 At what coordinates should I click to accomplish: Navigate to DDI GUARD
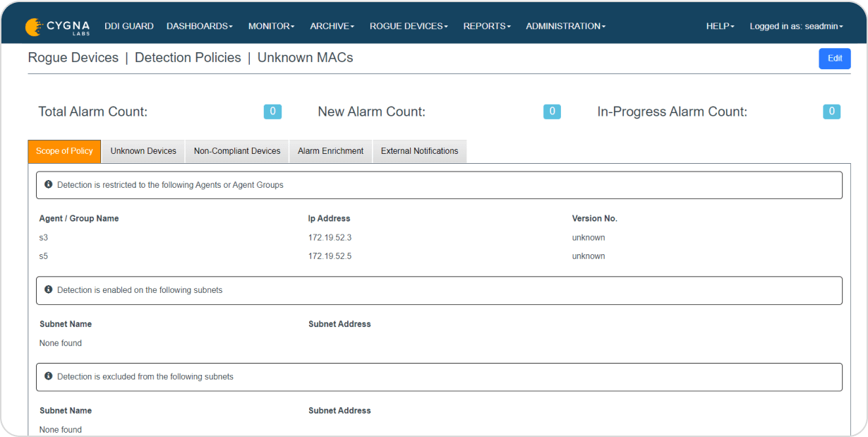128,25
